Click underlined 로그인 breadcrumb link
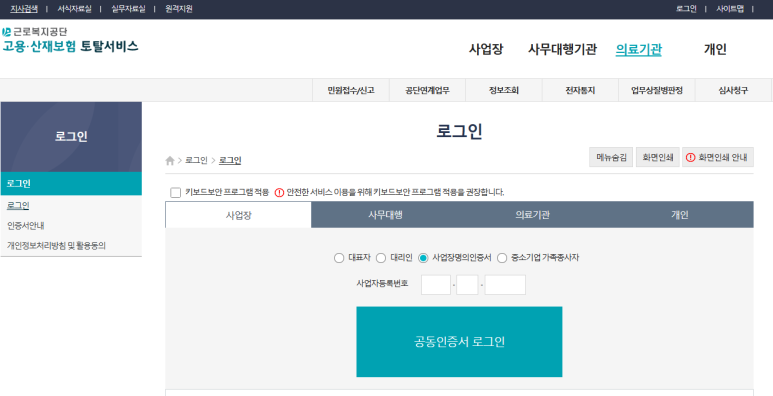The height and width of the screenshot is (396, 773). 230,160
